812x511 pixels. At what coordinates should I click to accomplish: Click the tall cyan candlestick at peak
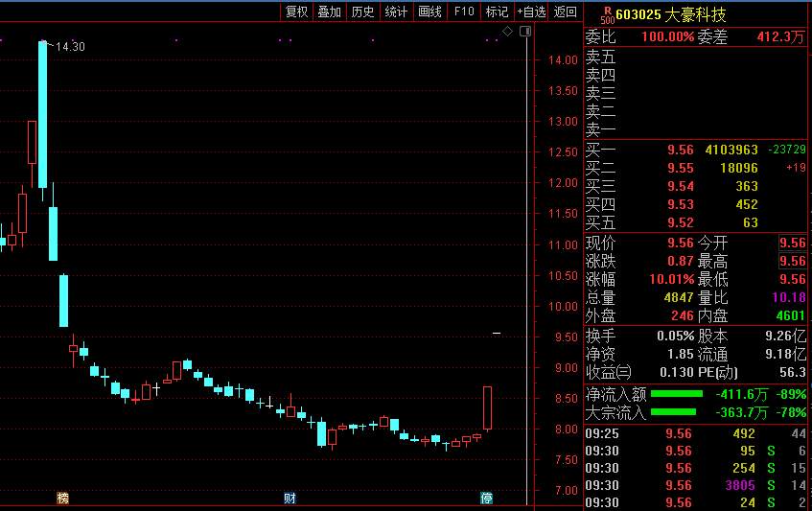[42, 114]
